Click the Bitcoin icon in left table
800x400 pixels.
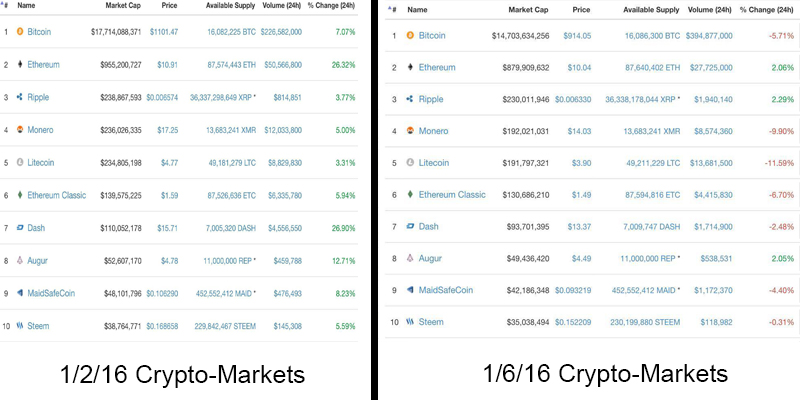[x=20, y=32]
